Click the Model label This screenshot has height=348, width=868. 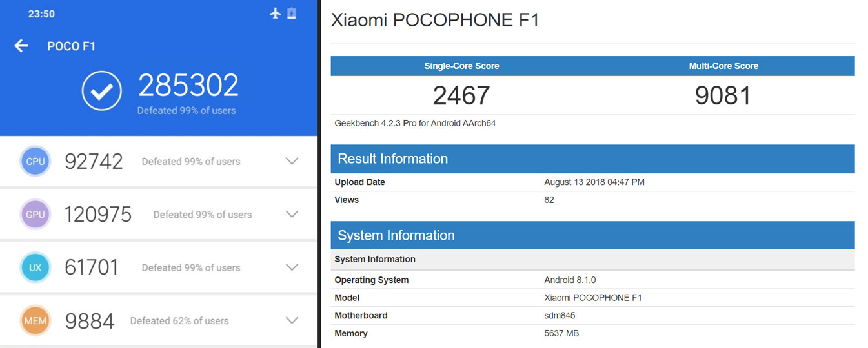point(347,298)
